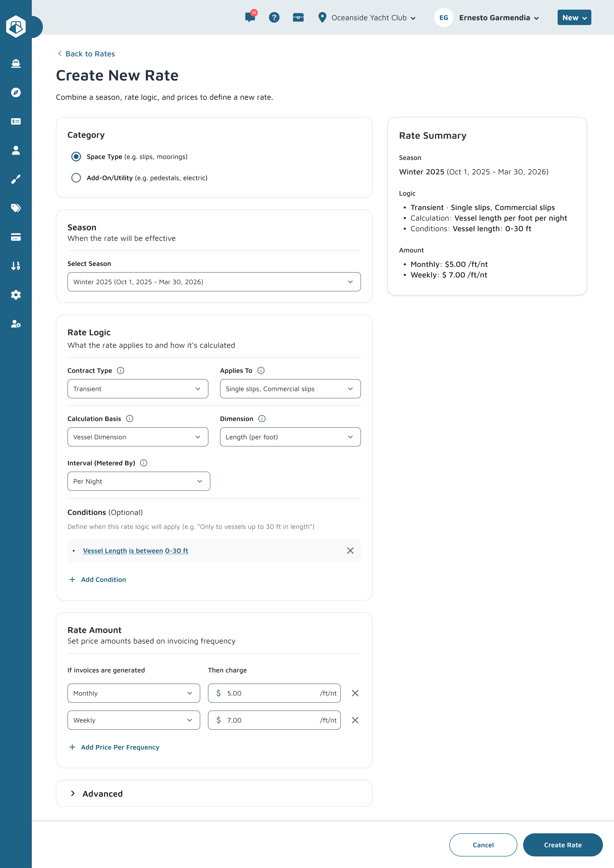Show Interval (Metered By) info icon
Screen dimensions: 614x868
point(143,463)
